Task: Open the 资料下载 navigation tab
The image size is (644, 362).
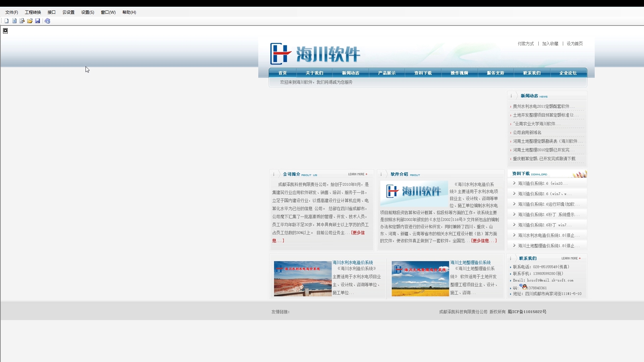Action: [423, 73]
